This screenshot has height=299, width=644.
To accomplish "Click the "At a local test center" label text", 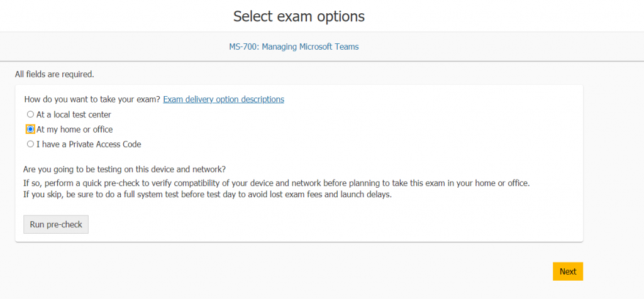I will tap(74, 114).
